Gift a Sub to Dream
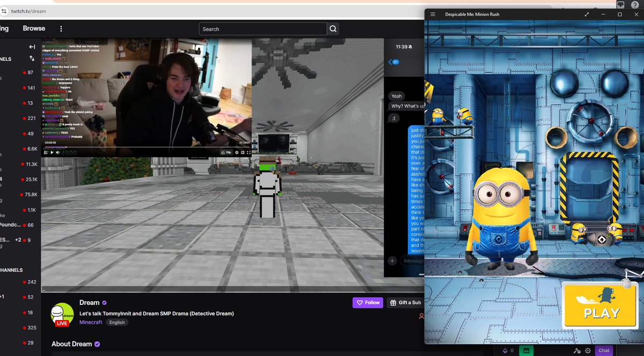The image size is (644, 356). click(405, 303)
